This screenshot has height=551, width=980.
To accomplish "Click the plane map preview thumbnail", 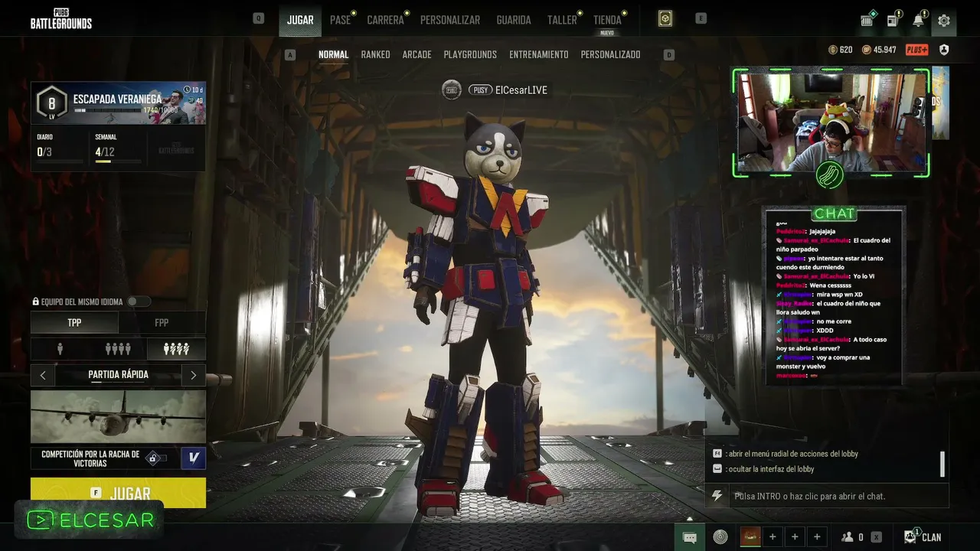I will click(x=118, y=417).
